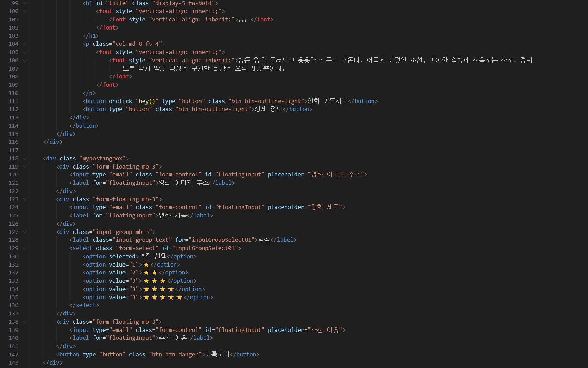Click line number 103 in the gutter
The height and width of the screenshot is (368, 588).
pyautogui.click(x=13, y=36)
